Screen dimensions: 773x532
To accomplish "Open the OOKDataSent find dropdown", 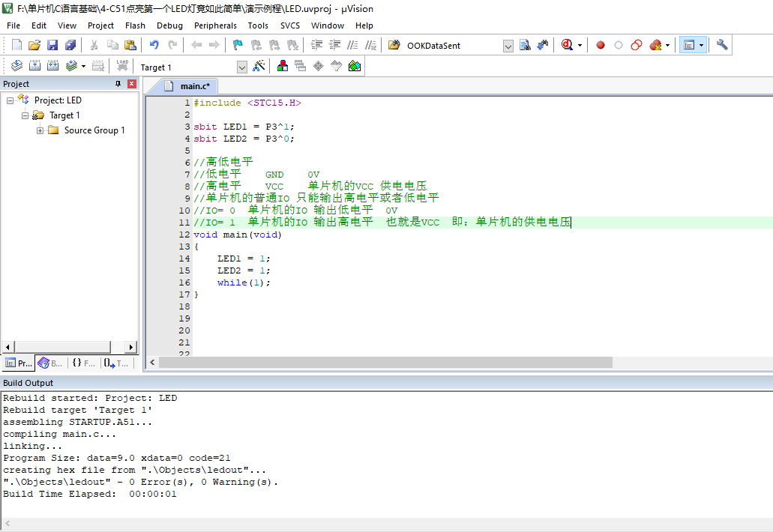I will tap(508, 46).
